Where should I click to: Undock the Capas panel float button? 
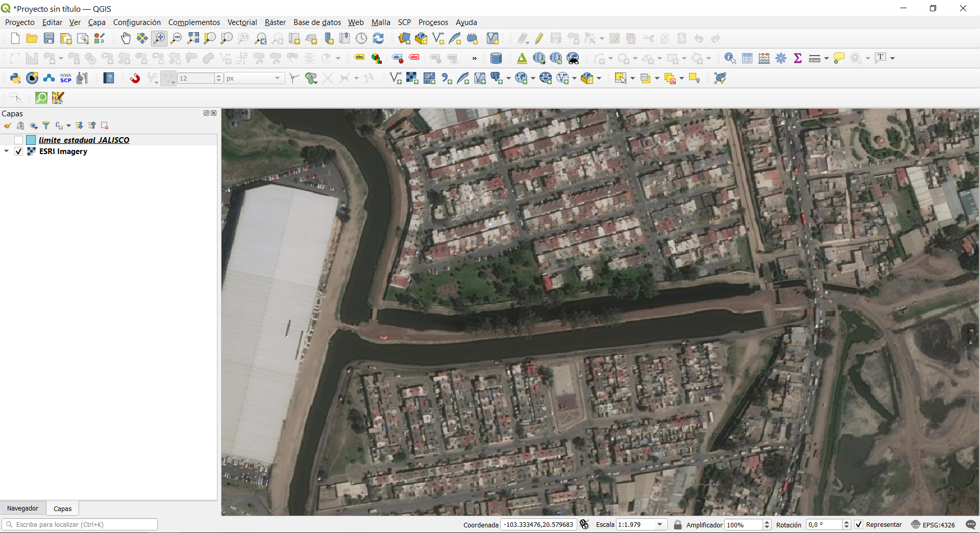pyautogui.click(x=207, y=113)
